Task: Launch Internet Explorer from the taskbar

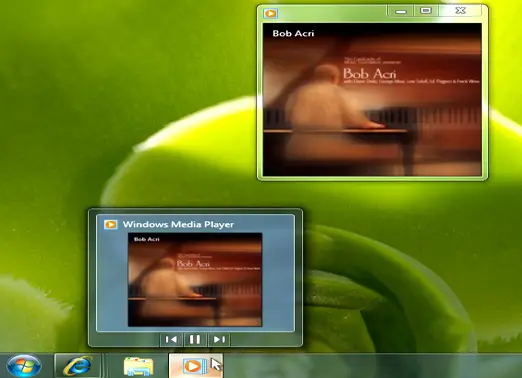Action: click(77, 365)
